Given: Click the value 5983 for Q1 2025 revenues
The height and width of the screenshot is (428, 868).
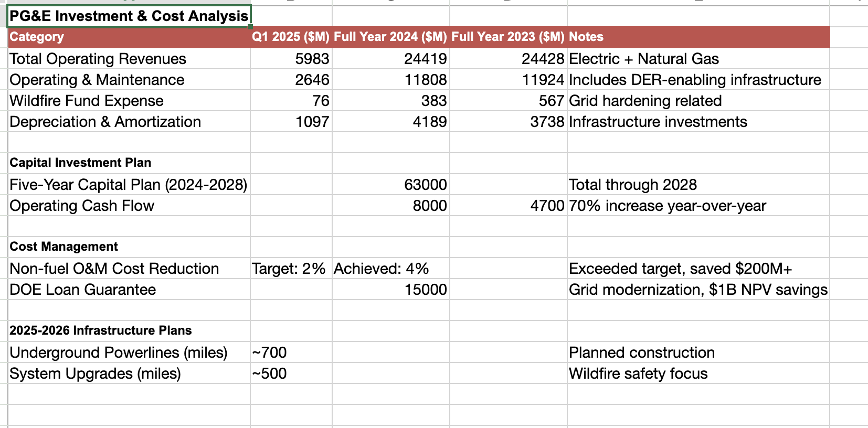Looking at the screenshot, I should 312,59.
